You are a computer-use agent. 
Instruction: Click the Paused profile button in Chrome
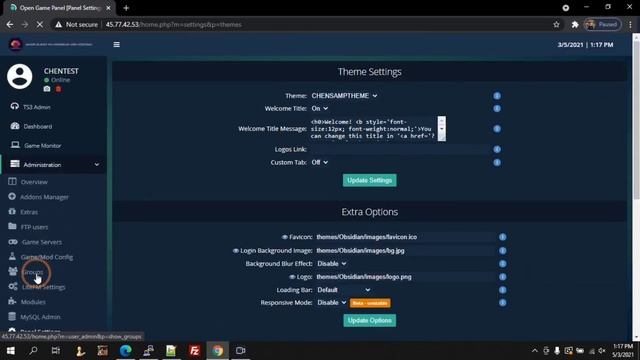[x=602, y=24]
